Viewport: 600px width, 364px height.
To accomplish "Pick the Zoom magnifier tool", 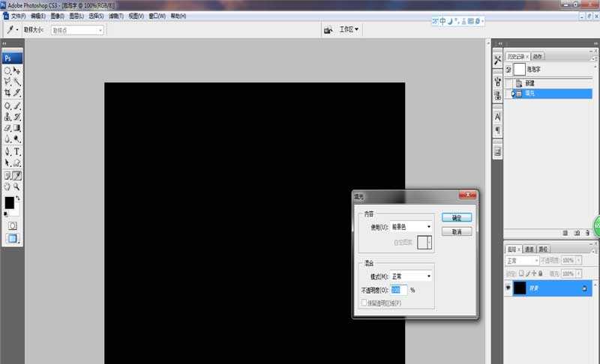I will coord(16,186).
